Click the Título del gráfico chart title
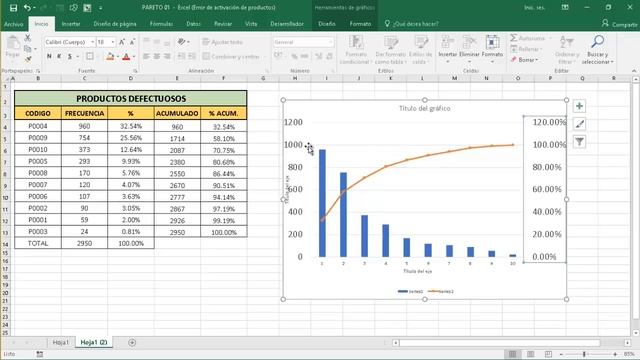 (424, 108)
